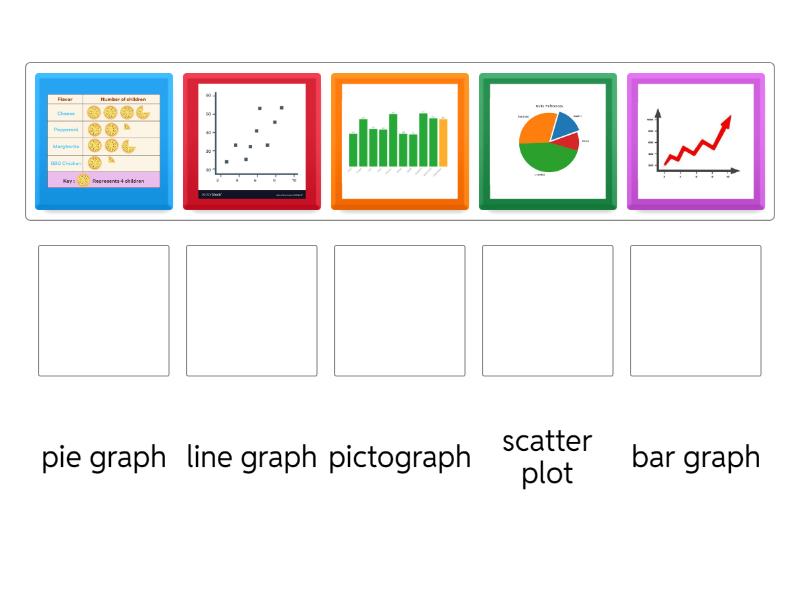Pick the scatter plot image card

pyautogui.click(x=252, y=141)
